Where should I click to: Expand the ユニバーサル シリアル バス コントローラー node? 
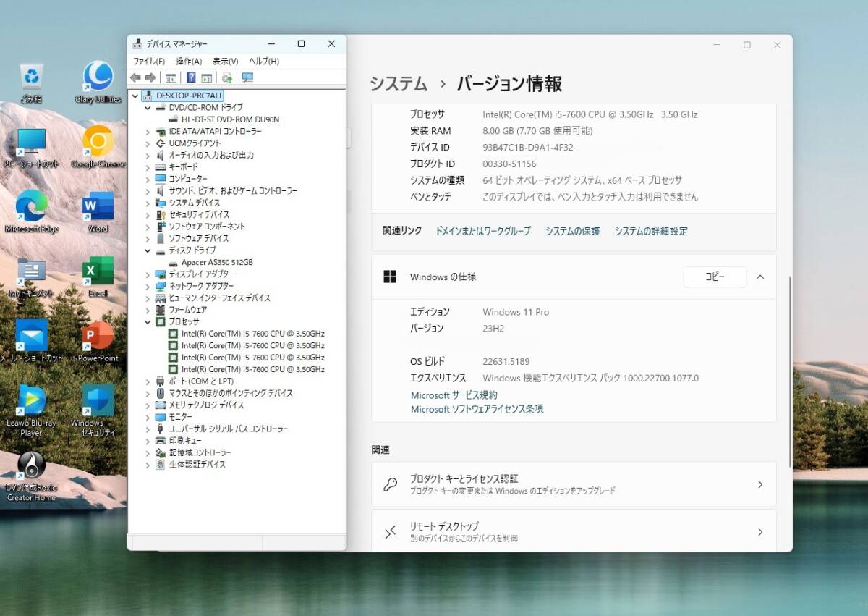[148, 429]
